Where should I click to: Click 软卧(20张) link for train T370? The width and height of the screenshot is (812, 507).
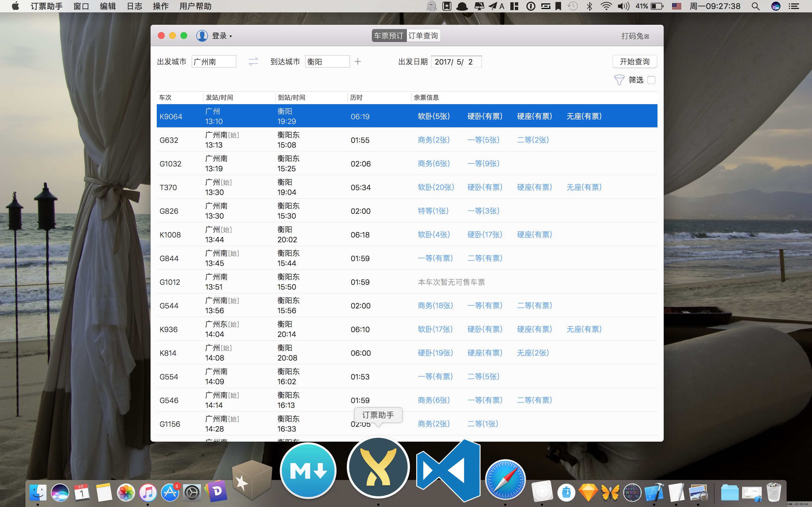pyautogui.click(x=436, y=187)
